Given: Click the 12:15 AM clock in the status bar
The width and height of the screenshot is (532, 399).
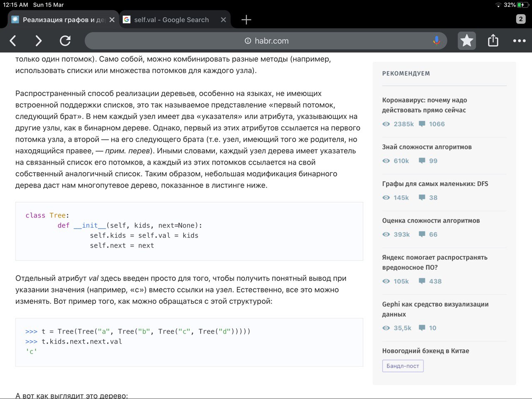Looking at the screenshot, I should (15, 5).
